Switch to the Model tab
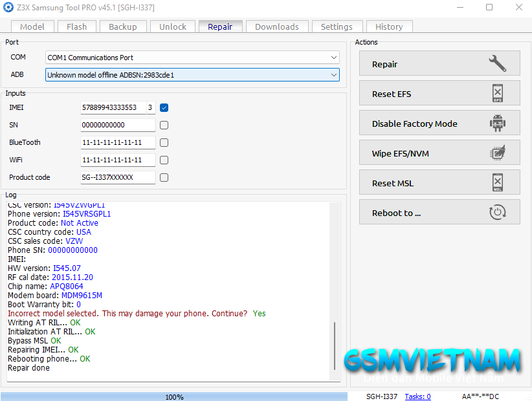532x401 pixels. (32, 27)
